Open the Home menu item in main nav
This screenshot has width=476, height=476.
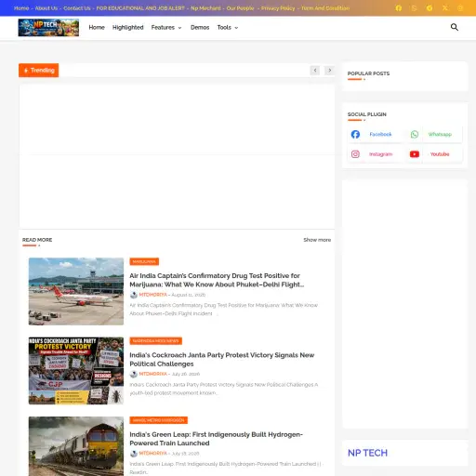click(x=97, y=28)
